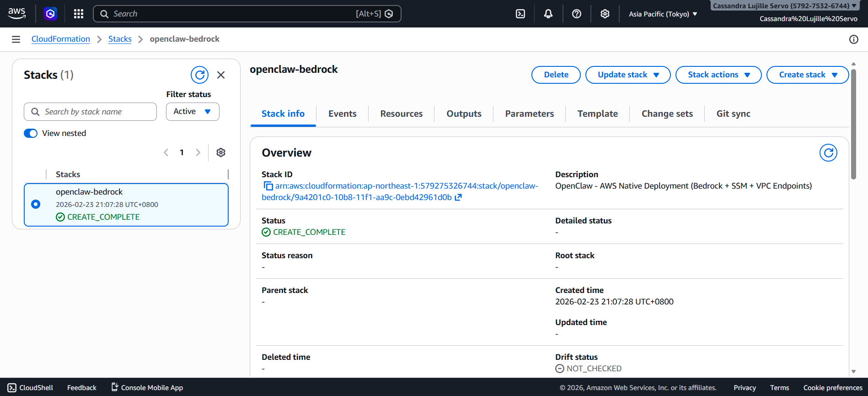Screen dimensions: 868x396
Task: Click the scroll down arrow
Action: [x=853, y=372]
